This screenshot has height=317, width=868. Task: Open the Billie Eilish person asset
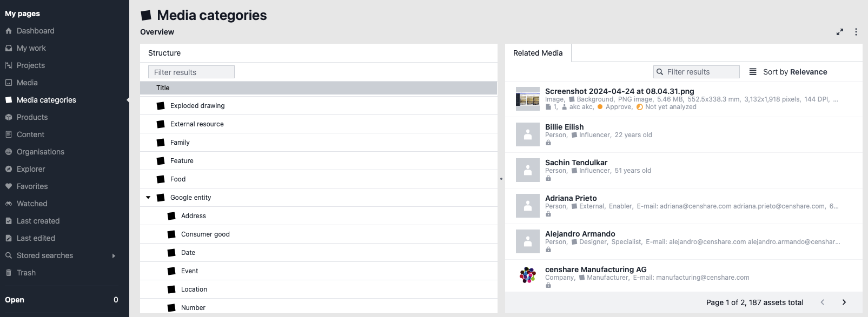pyautogui.click(x=564, y=127)
